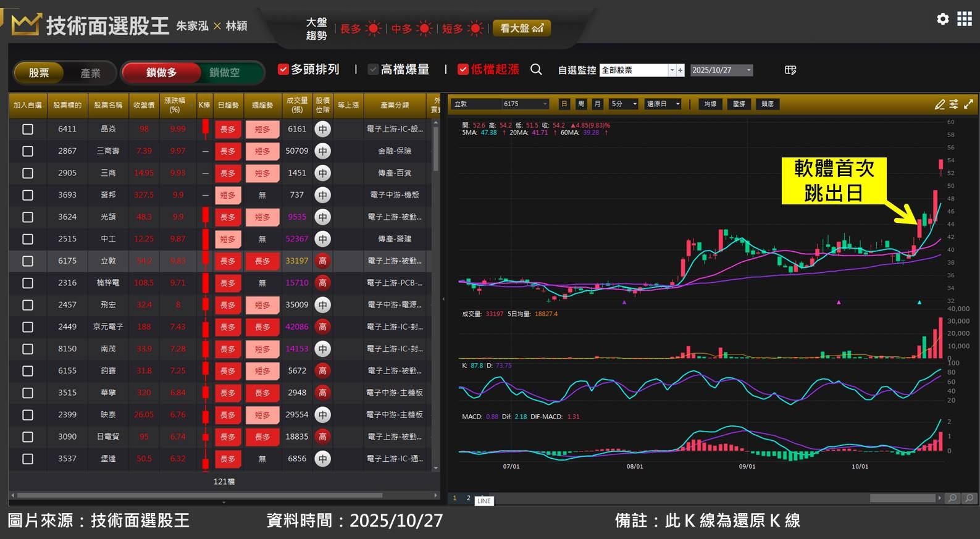Select the 3693 醫邦 row stock code
This screenshot has height=539, width=980.
click(x=67, y=195)
